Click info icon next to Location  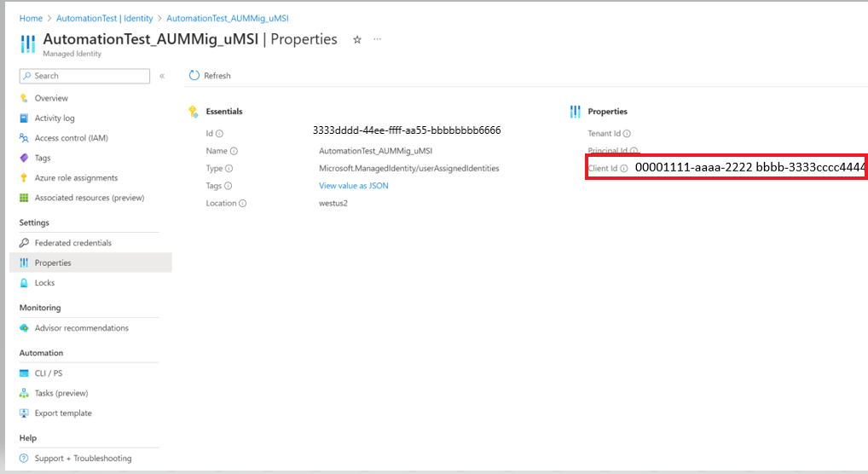(x=242, y=203)
